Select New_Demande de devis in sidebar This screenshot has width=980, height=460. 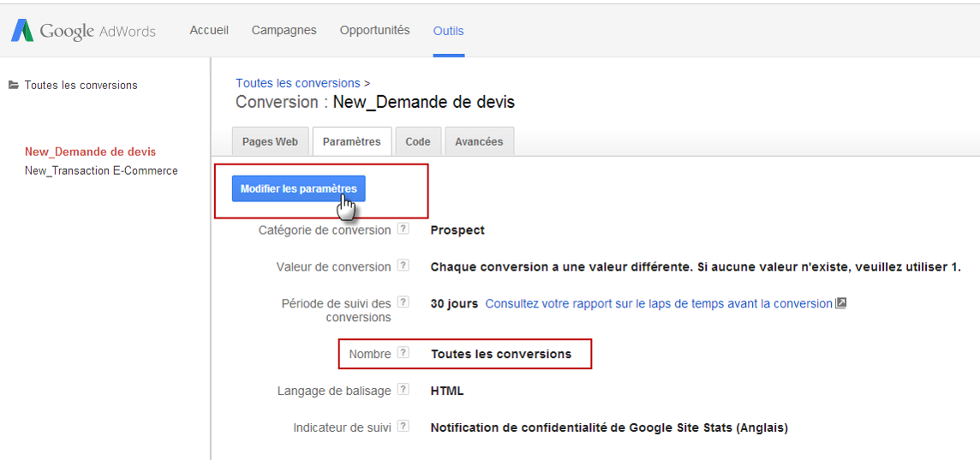coord(91,152)
